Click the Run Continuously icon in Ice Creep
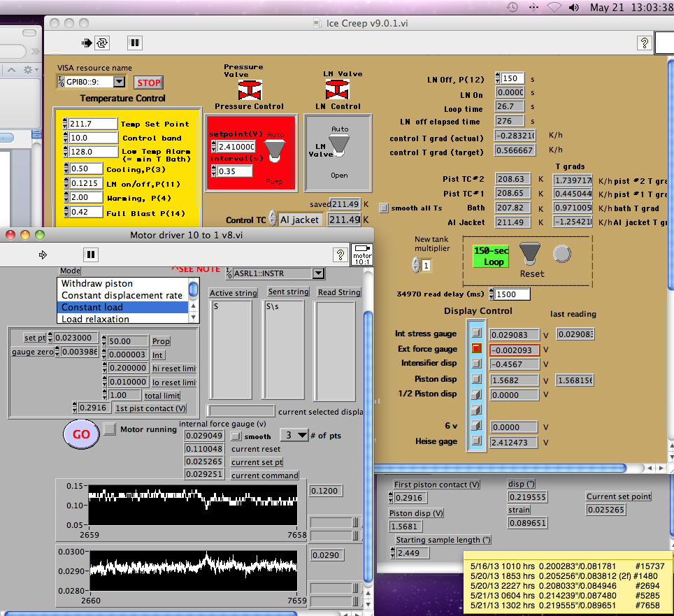 pos(102,43)
